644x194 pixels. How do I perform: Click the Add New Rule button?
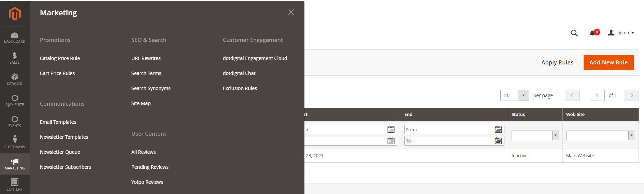click(608, 62)
